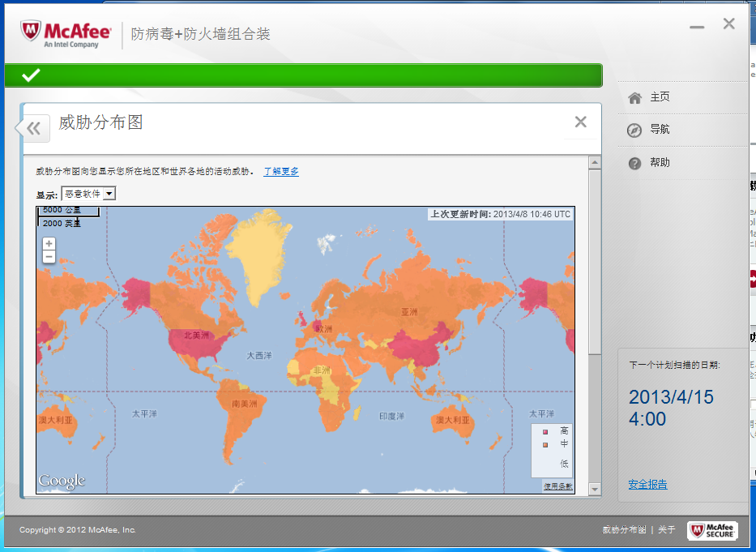The width and height of the screenshot is (756, 552).
Task: Open the 安全报告 link
Action: point(647,485)
